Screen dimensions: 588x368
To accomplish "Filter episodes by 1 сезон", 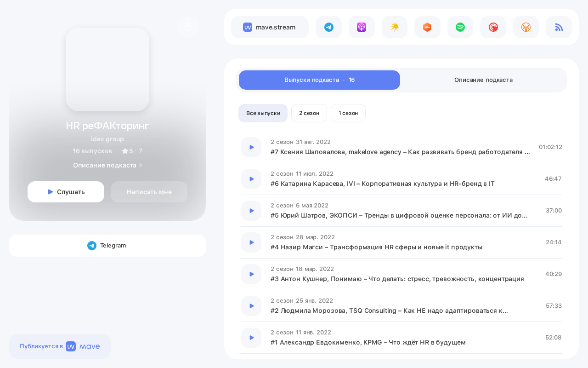I will [348, 113].
